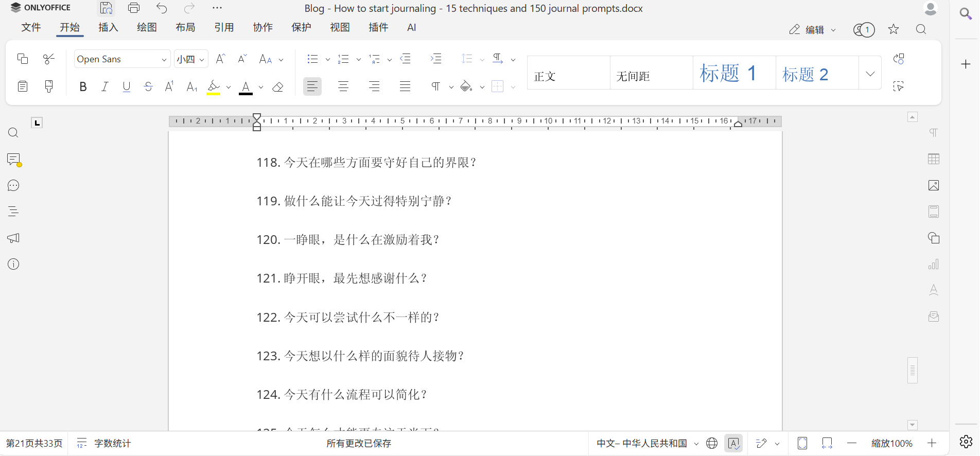Click the yellow highlight color button
The width and height of the screenshot is (980, 456).
(214, 87)
